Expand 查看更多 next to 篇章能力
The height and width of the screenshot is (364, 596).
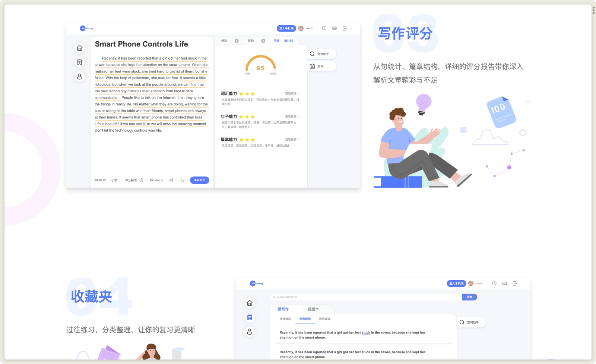[292, 140]
